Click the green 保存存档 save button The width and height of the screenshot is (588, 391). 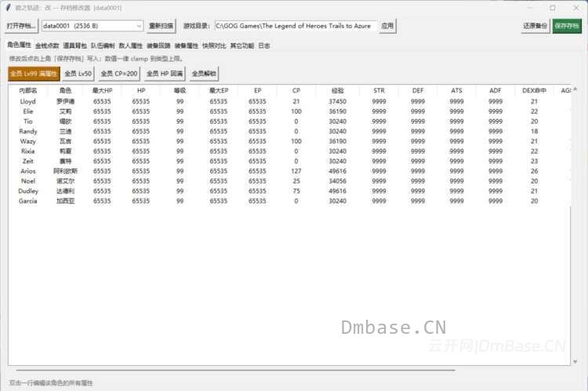coord(567,26)
